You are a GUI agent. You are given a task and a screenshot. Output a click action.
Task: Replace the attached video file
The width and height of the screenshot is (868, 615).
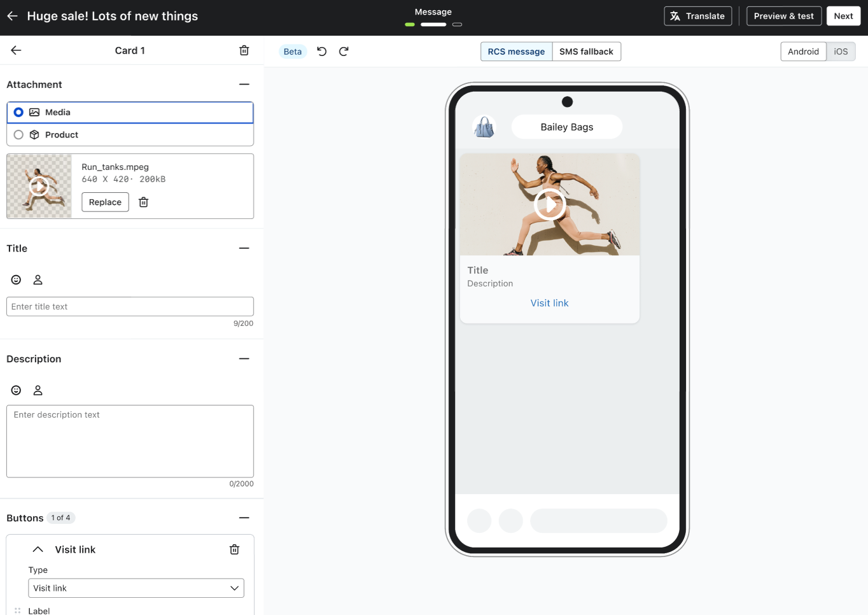tap(104, 202)
